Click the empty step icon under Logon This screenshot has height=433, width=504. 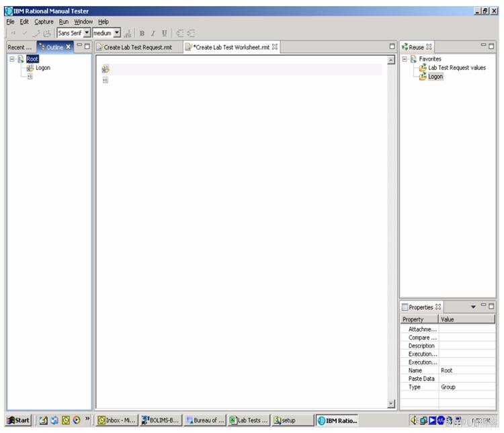click(30, 77)
